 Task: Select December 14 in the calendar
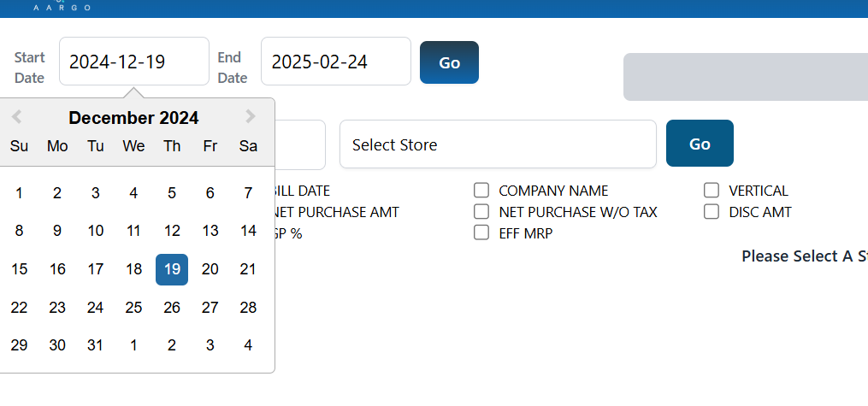point(248,232)
